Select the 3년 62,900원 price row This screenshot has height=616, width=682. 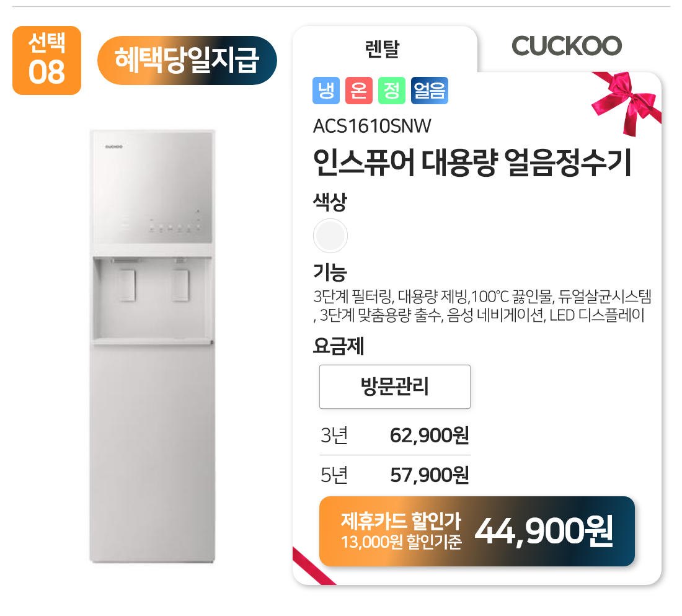click(395, 435)
